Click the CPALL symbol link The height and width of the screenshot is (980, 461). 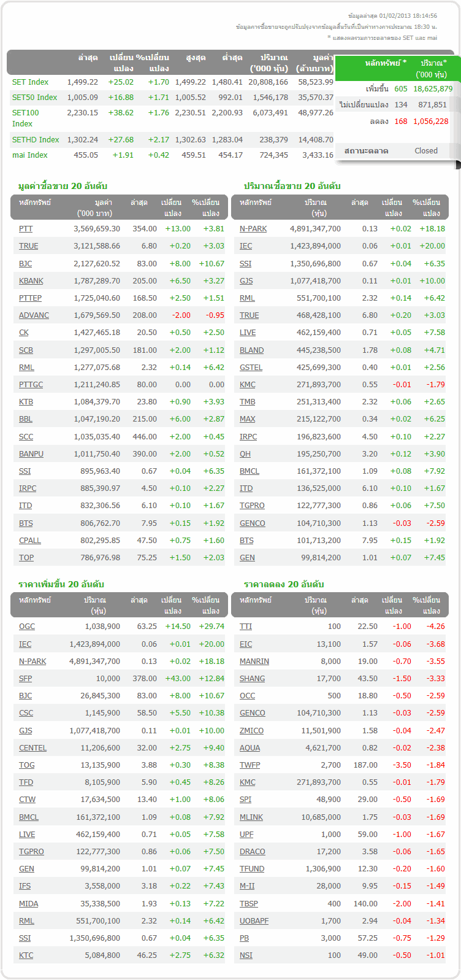(30, 541)
